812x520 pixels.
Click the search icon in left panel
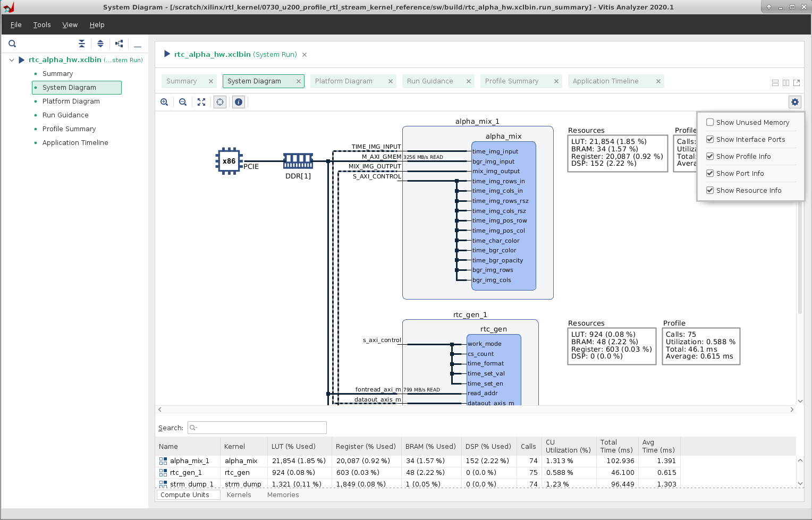point(12,44)
